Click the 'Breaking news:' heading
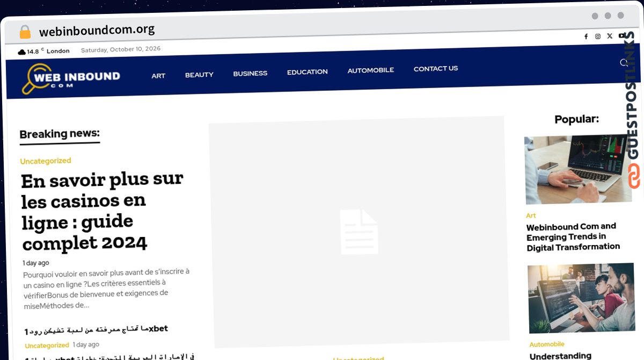 tap(60, 133)
